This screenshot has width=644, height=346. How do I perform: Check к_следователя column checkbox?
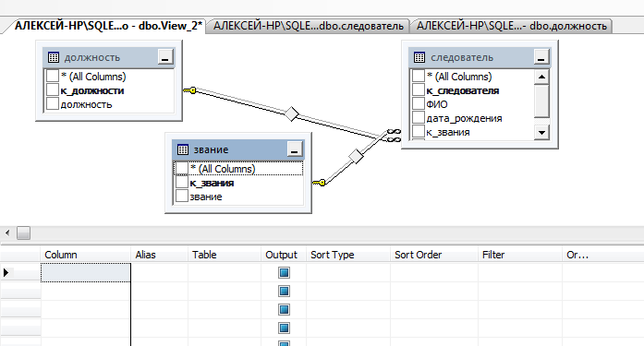tap(419, 90)
